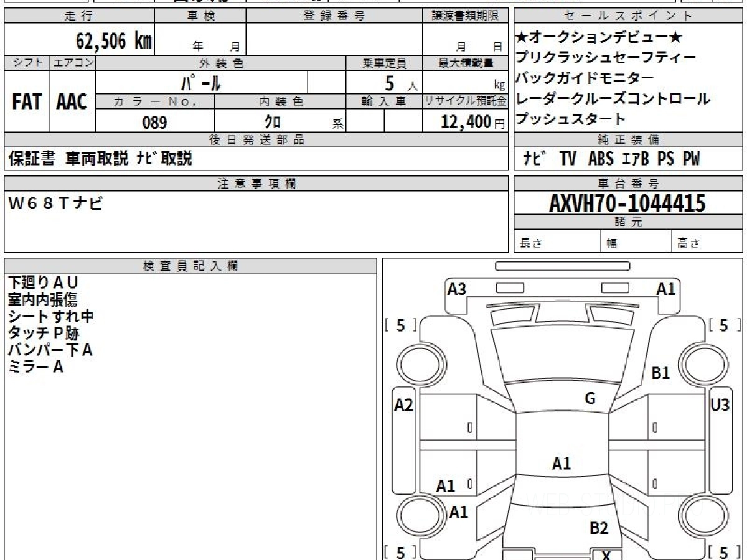Select the セールスポイント heading
747x560 pixels.
point(629,16)
